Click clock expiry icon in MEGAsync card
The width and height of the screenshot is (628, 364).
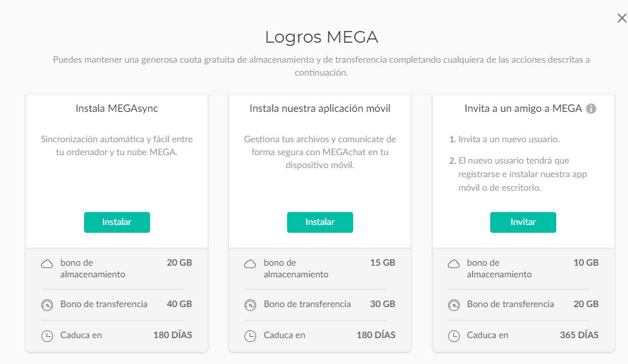[47, 336]
